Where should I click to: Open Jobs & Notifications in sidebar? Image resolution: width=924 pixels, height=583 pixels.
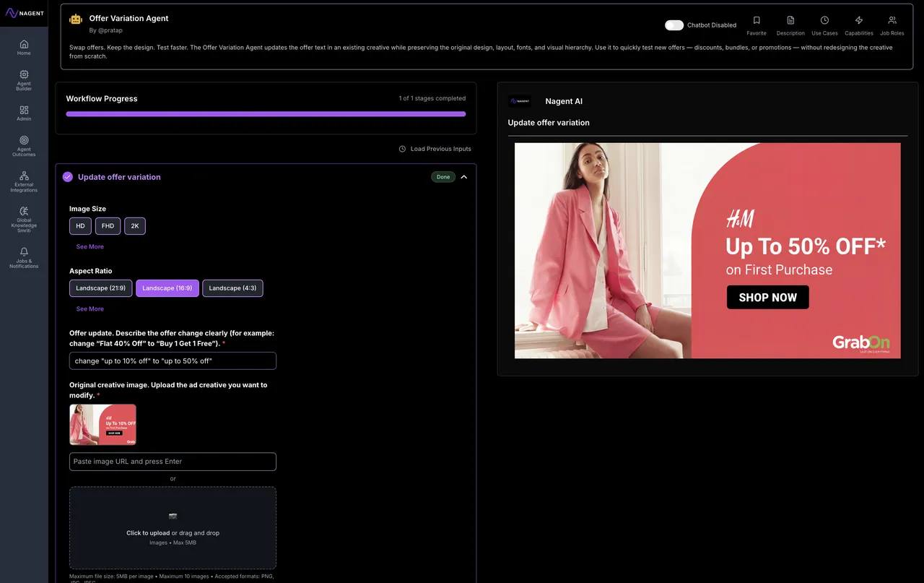point(24,258)
